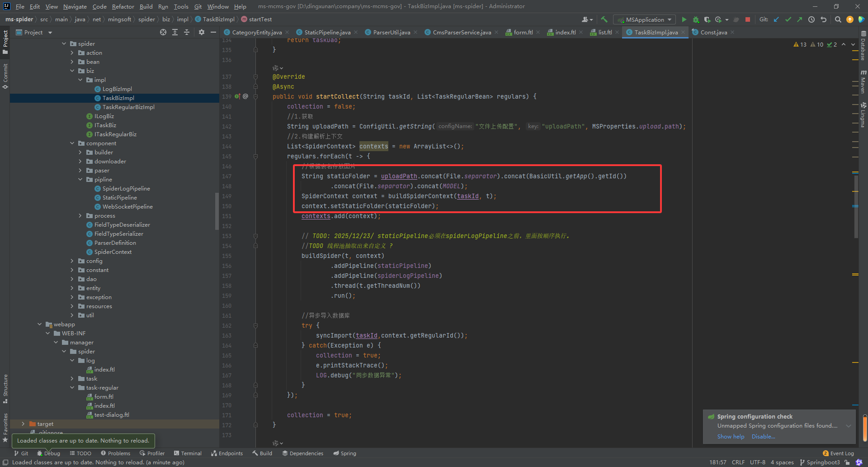Start debugging with the bug icon

point(696,19)
